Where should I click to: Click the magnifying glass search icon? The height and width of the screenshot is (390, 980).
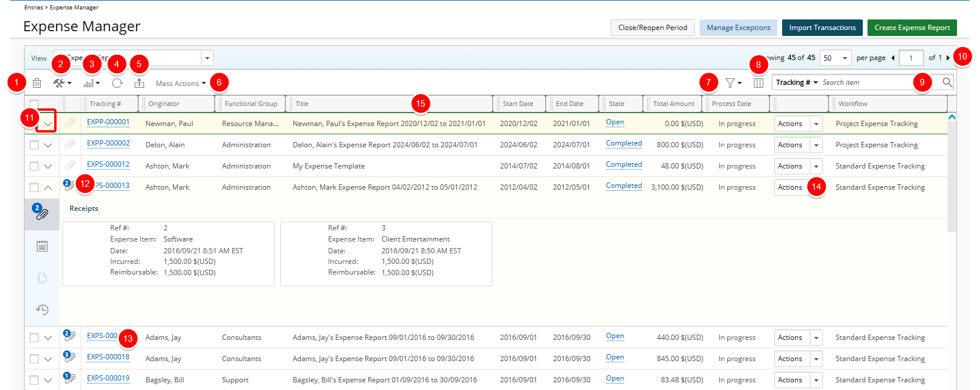coord(947,82)
